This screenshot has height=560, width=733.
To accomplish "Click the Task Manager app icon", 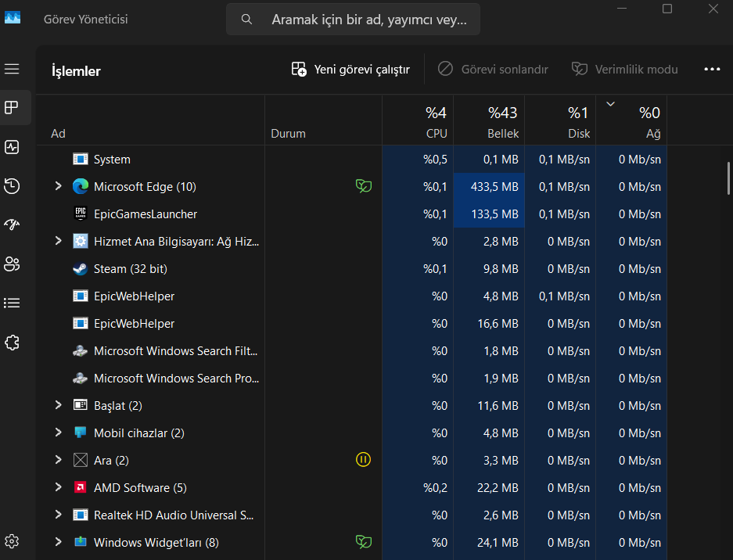I will (13, 18).
